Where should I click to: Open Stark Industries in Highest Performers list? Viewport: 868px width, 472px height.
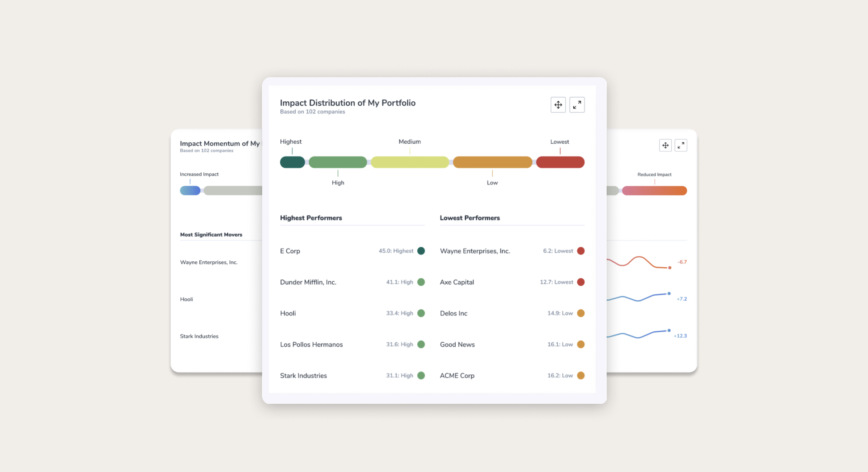tap(352, 376)
